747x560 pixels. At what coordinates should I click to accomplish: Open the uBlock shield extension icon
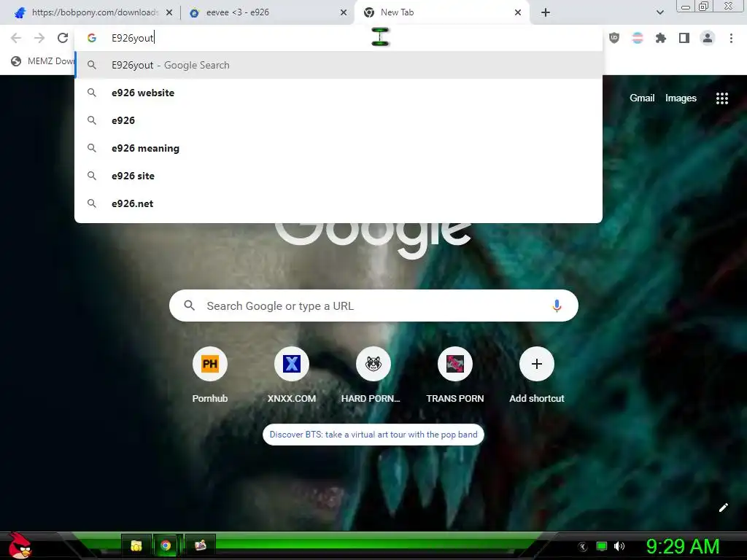point(614,38)
